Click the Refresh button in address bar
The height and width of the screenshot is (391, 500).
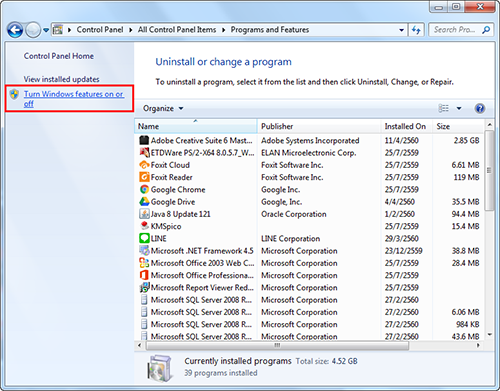pyautogui.click(x=416, y=30)
